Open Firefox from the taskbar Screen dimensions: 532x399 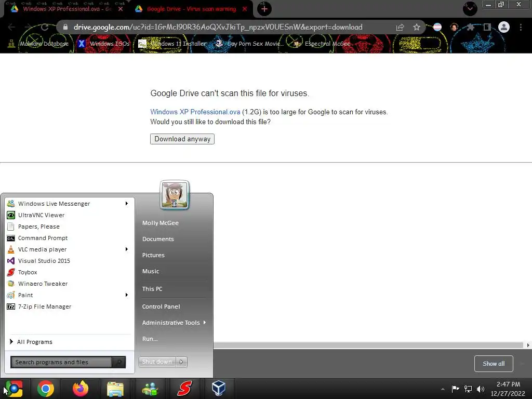coord(81,389)
